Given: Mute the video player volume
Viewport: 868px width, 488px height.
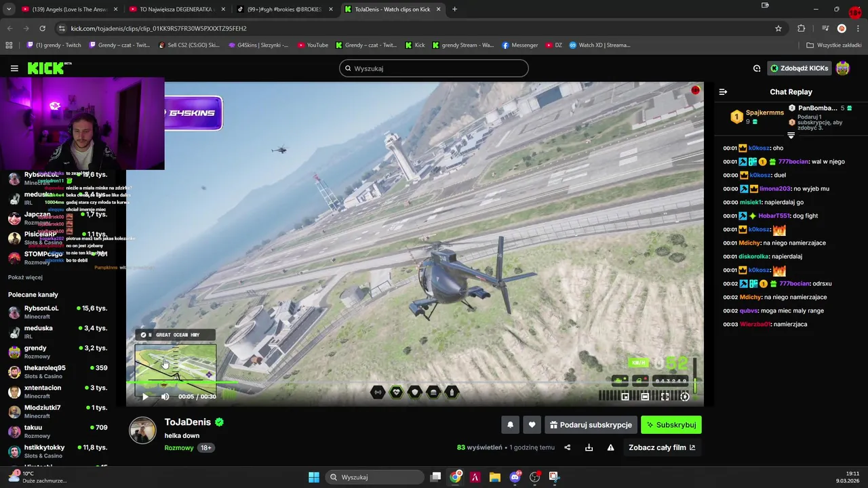Looking at the screenshot, I should 165,396.
